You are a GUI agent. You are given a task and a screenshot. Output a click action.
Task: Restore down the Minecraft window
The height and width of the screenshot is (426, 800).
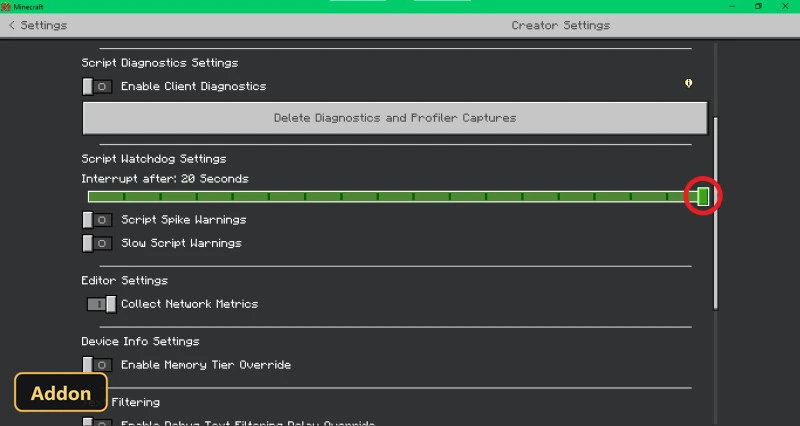[758, 6]
